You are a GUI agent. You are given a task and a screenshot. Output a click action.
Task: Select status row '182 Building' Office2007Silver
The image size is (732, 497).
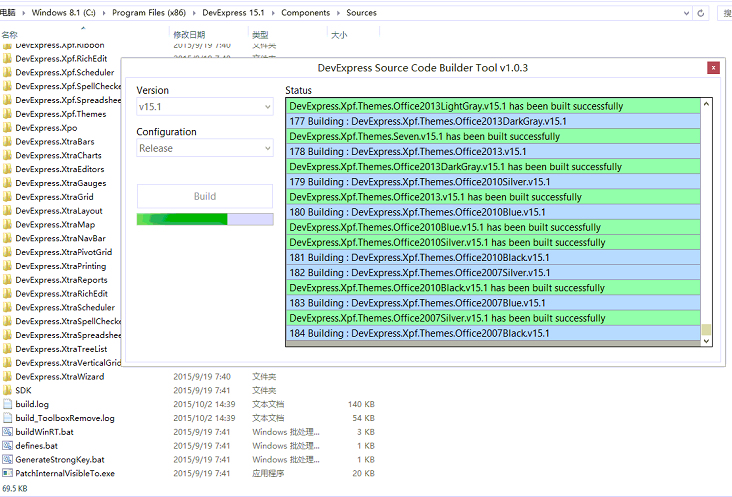click(493, 273)
